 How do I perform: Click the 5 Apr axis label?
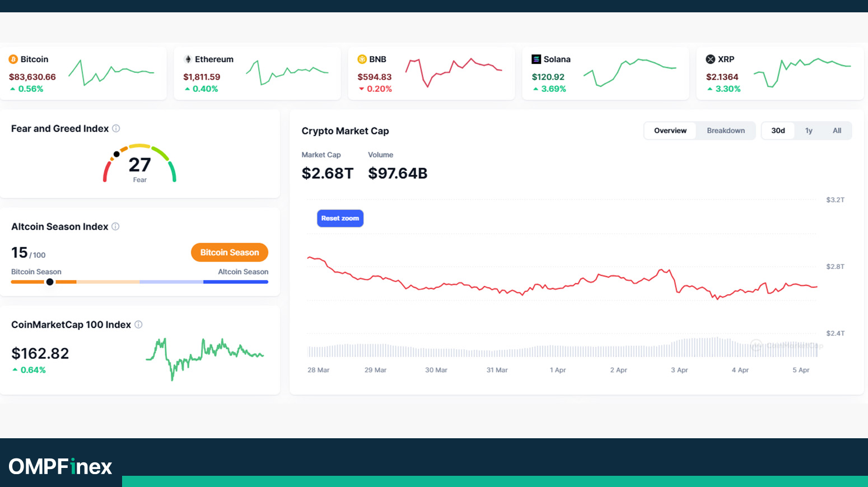pyautogui.click(x=801, y=370)
